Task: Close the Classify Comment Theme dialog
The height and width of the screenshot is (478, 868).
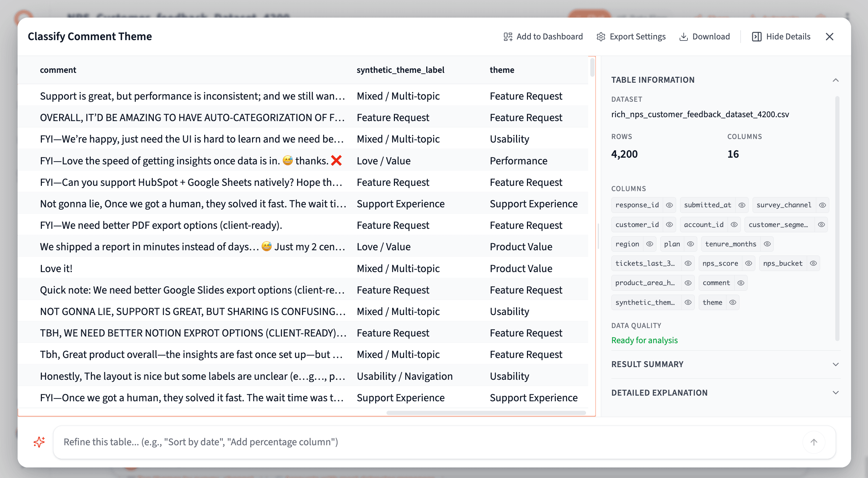Action: [830, 37]
